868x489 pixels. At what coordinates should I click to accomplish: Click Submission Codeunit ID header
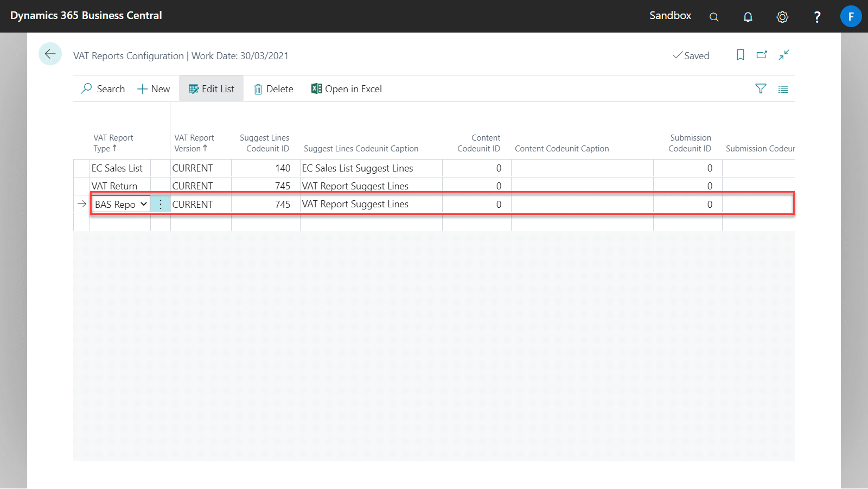point(690,143)
